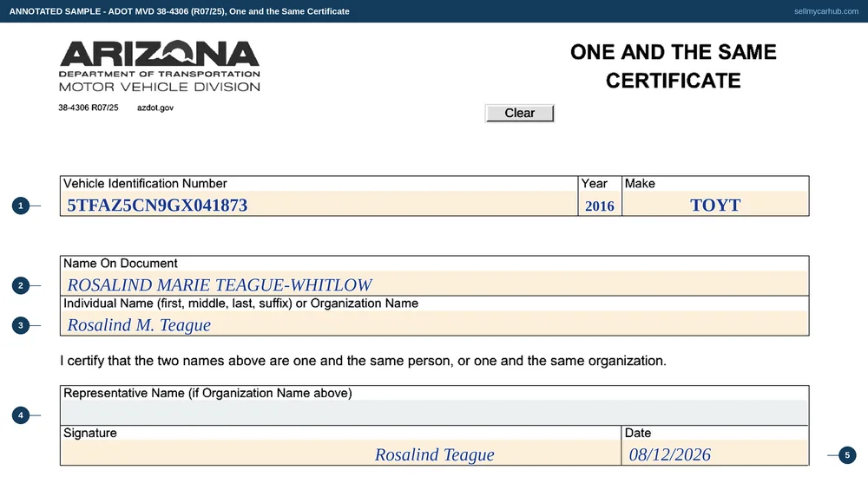Click the Arizona Department of Transportation logo
The width and height of the screenshot is (868, 483).
(160, 65)
